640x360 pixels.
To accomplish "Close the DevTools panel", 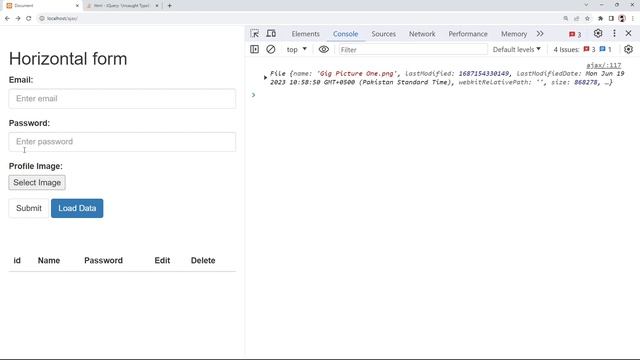I will pos(629,33).
